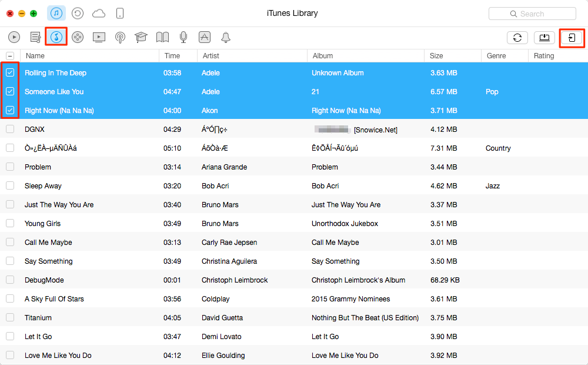Screen dimensions: 588x365
Task: Switch to the device phone icon
Action: point(120,13)
